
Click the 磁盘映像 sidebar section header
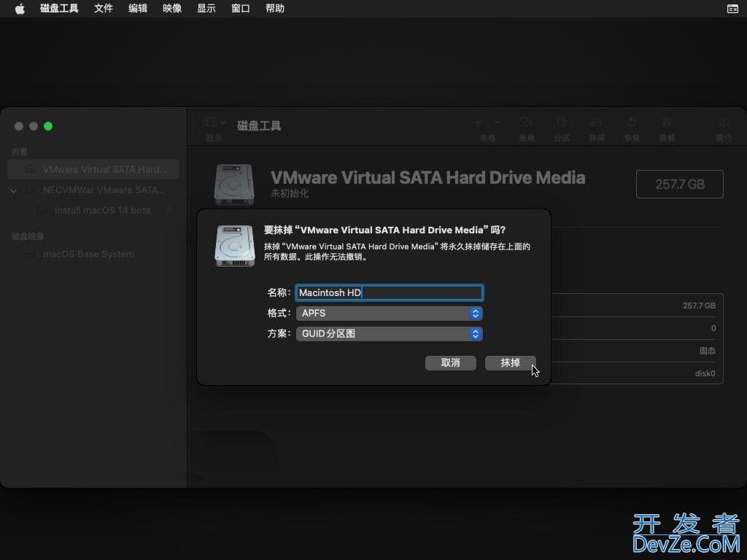(28, 236)
